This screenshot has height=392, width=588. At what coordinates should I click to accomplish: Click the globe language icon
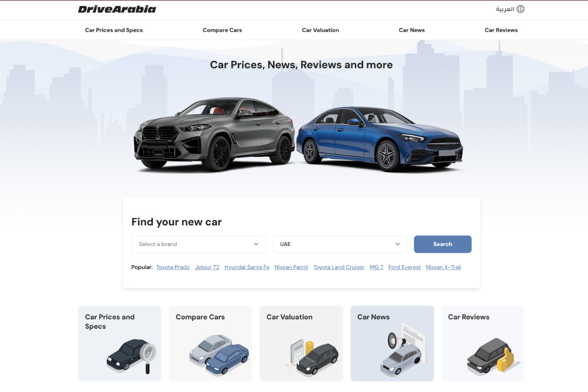(520, 9)
